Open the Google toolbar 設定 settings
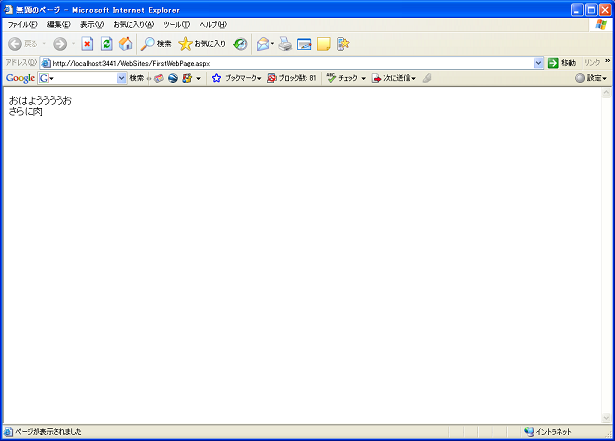The height and width of the screenshot is (441, 615). 591,78
